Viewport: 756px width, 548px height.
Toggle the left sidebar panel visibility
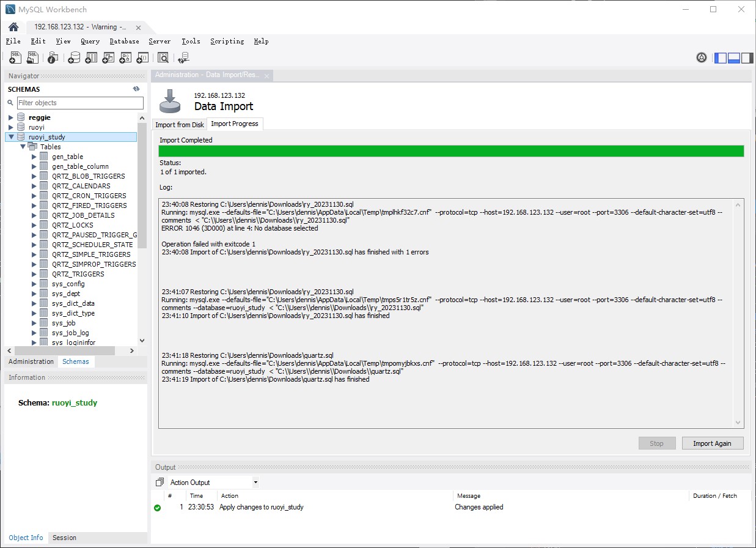[721, 57]
